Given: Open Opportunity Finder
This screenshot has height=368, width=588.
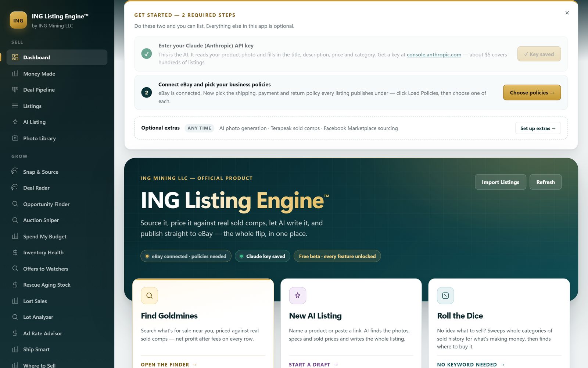Looking at the screenshot, I should 57,204.
